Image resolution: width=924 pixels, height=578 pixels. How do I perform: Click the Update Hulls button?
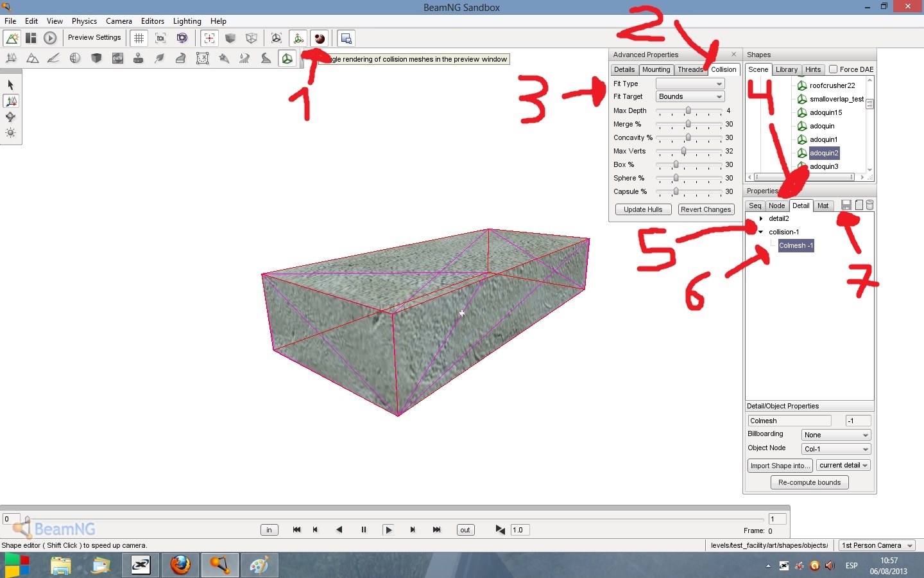[x=643, y=209]
